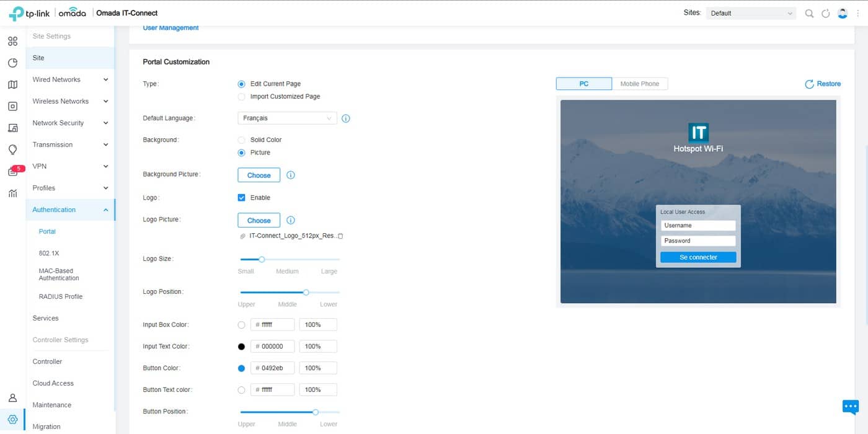Open the Default Language Français dropdown

(287, 118)
